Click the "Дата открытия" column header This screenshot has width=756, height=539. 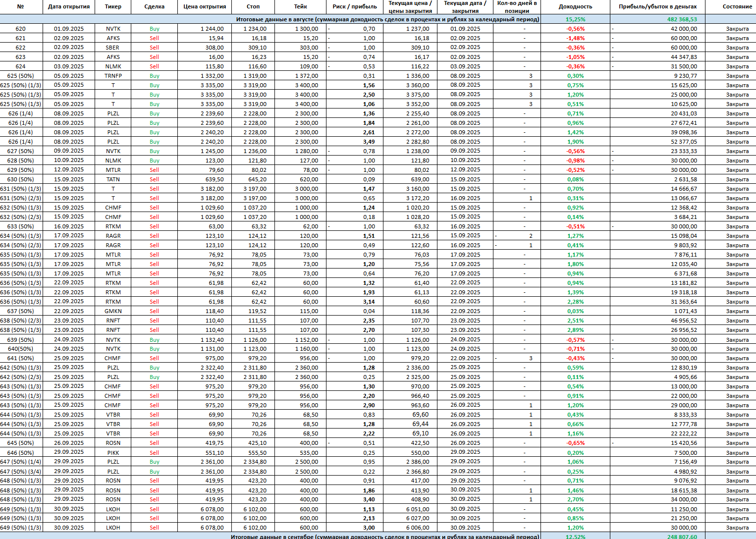click(69, 7)
